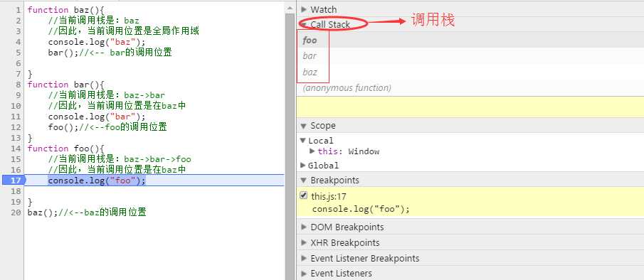Click line number 20 in gutter
Image resolution: width=644 pixels, height=280 pixels.
pos(16,212)
